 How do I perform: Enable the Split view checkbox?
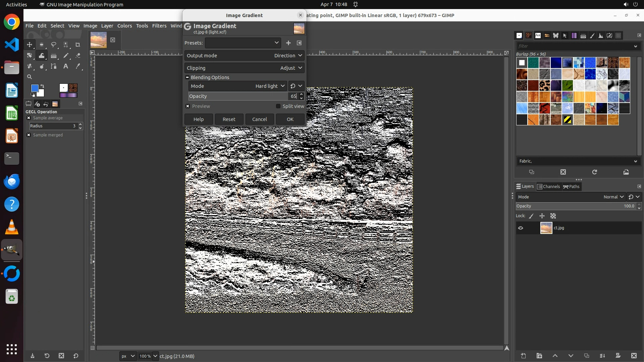[278, 106]
